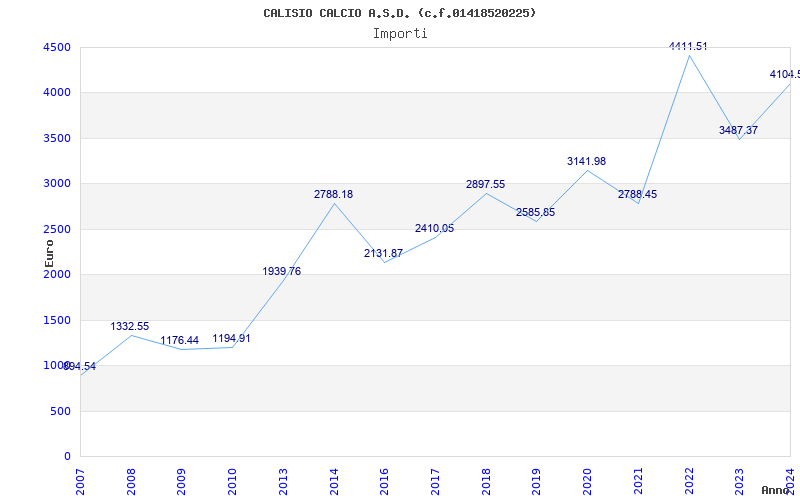Click the 2000 y-axis tick label
Image resolution: width=800 pixels, height=500 pixels.
tap(57, 274)
